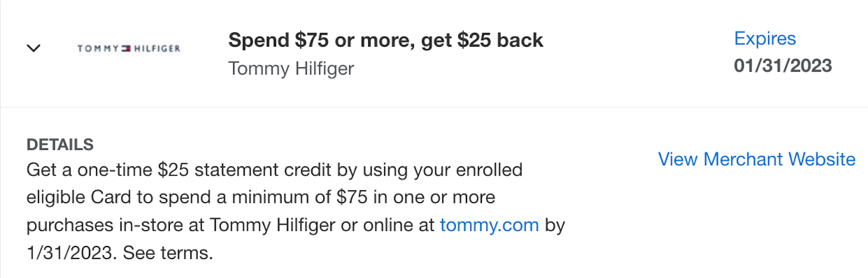Select the 01/31/2023 expiration date
Image resolution: width=868 pixels, height=278 pixels.
783,66
